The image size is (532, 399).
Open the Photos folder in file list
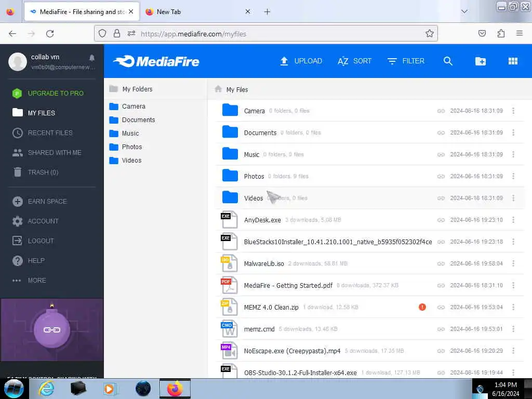[x=254, y=177]
